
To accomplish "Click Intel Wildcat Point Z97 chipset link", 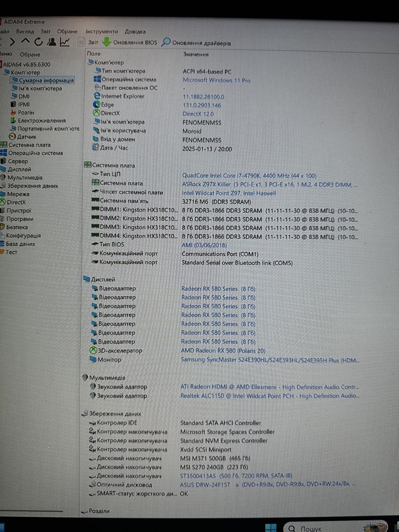I will click(229, 193).
